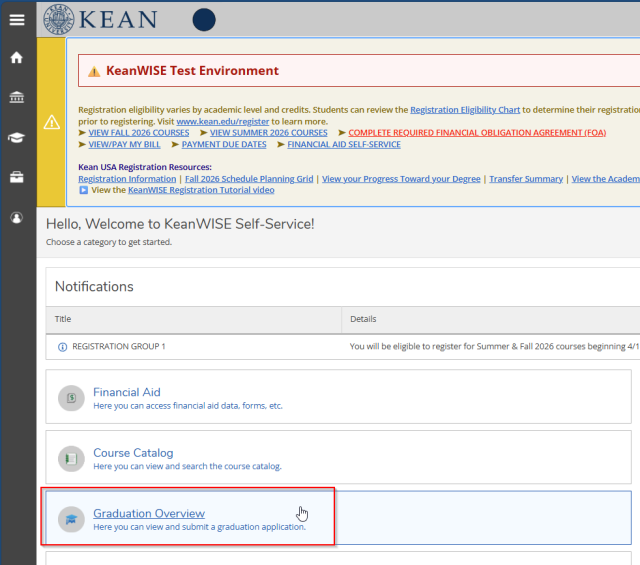Open the red Financial Obligation Agreement link
The image size is (640, 565).
[477, 133]
